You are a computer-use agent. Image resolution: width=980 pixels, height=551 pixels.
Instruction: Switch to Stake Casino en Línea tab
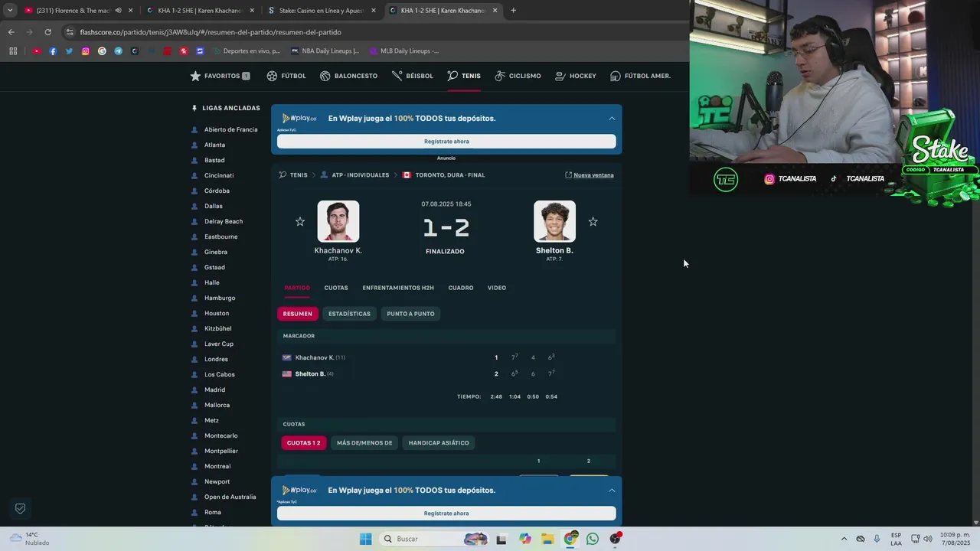tap(322, 11)
